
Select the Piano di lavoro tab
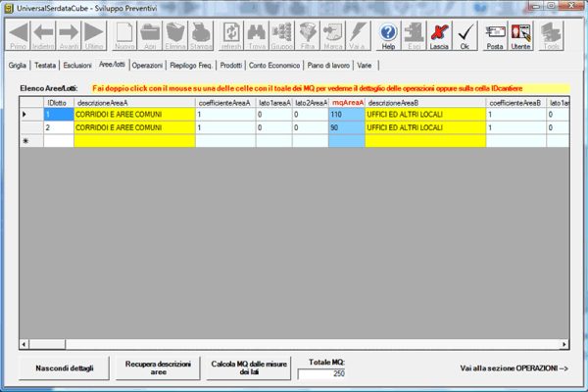pyautogui.click(x=328, y=65)
